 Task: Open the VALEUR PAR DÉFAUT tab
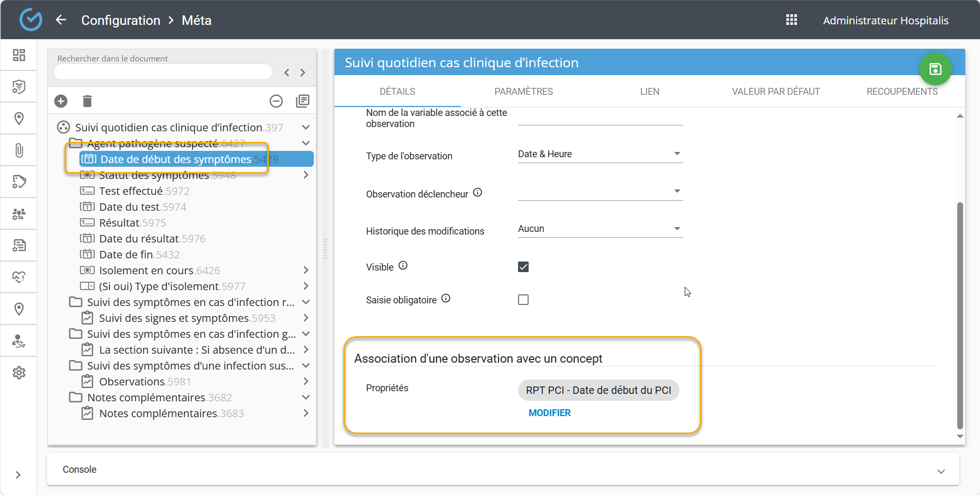click(x=775, y=92)
